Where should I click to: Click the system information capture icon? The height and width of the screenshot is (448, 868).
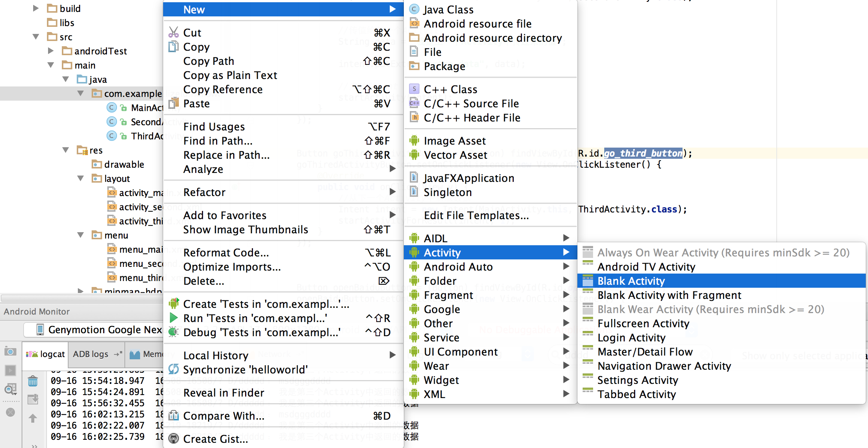10,389
